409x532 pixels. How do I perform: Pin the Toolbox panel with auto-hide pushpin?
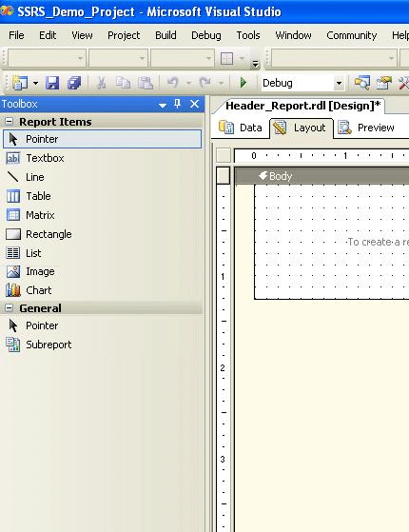tap(177, 104)
